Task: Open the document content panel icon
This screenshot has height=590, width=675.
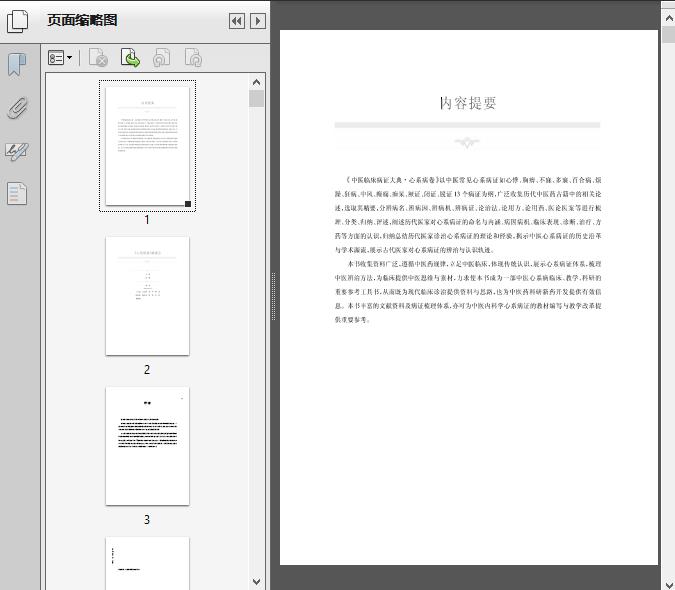Action: point(17,193)
